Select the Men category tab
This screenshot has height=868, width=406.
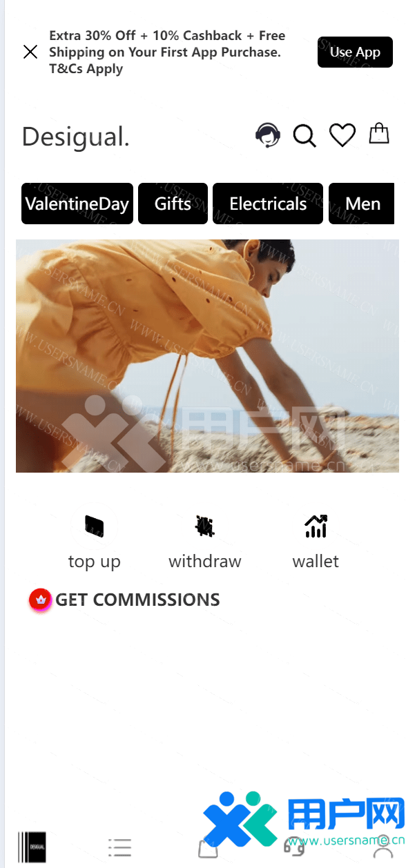(362, 204)
